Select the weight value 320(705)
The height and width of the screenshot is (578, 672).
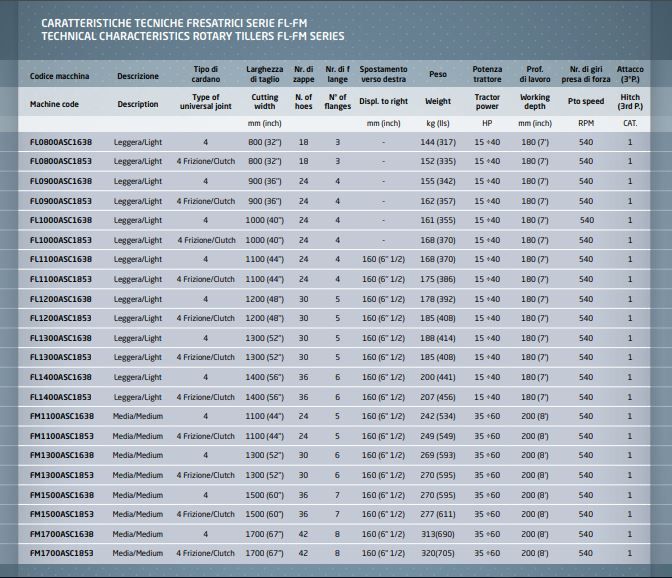click(438, 553)
